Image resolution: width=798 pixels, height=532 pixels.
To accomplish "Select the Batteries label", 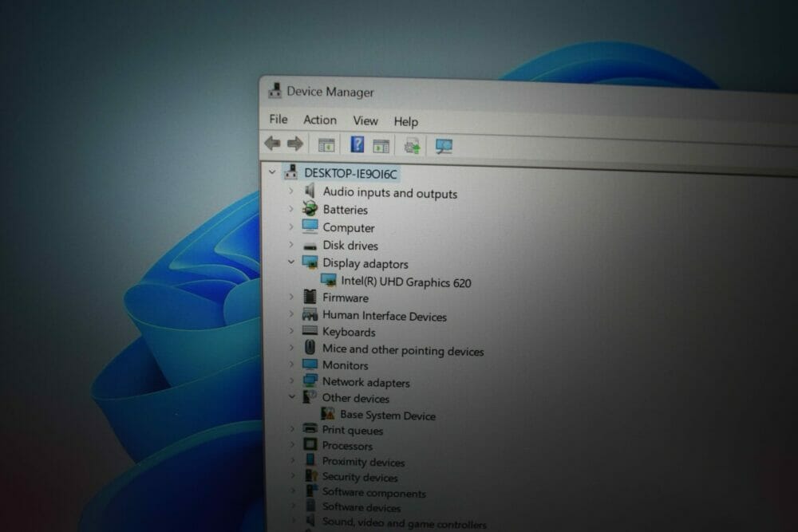I will pyautogui.click(x=345, y=210).
